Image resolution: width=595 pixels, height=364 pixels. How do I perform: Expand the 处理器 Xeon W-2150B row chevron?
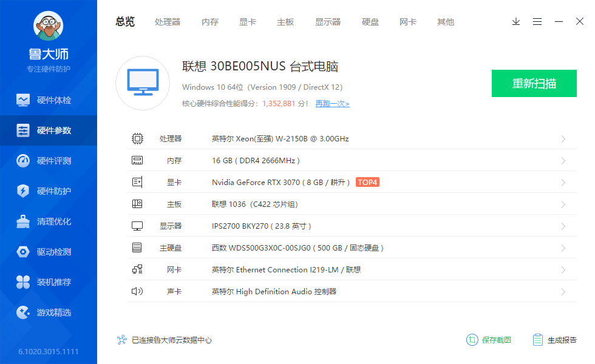click(563, 139)
